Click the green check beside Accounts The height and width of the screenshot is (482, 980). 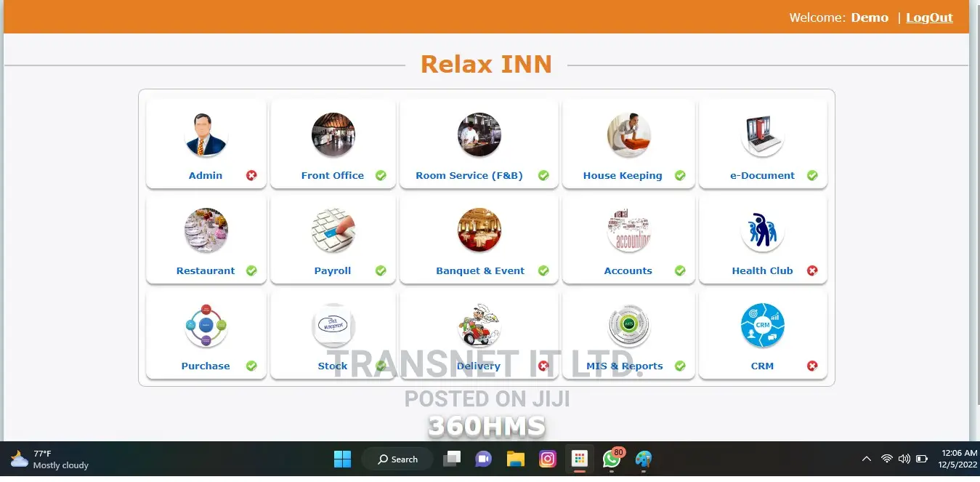point(680,270)
